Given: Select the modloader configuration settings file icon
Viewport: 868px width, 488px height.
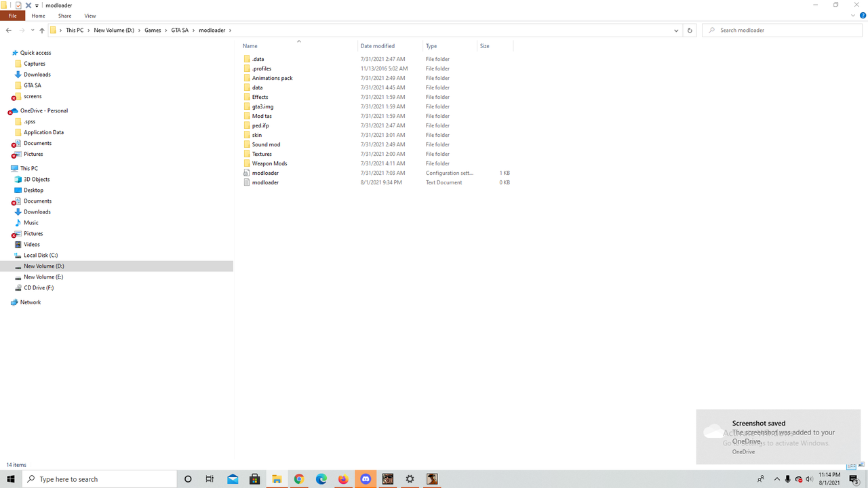Looking at the screenshot, I should pos(247,173).
